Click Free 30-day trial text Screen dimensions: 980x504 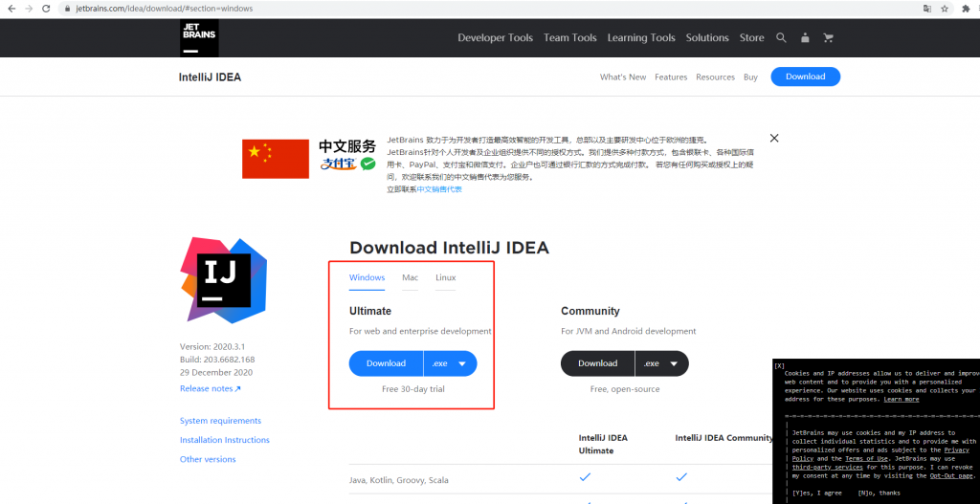point(413,389)
